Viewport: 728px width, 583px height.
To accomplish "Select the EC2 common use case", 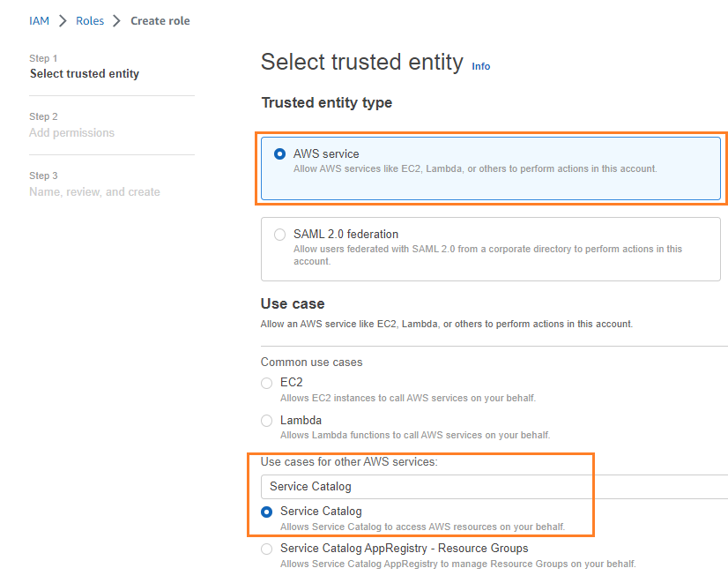I will (266, 383).
